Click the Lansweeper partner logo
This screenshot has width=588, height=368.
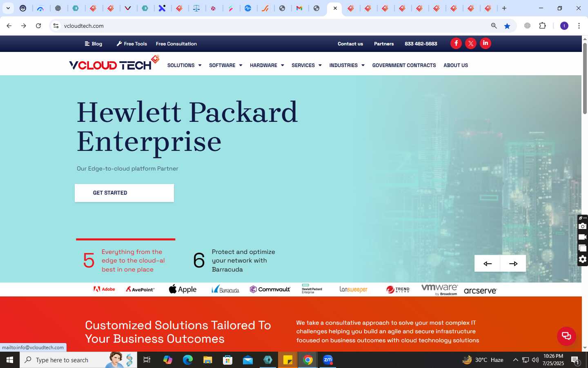(354, 289)
